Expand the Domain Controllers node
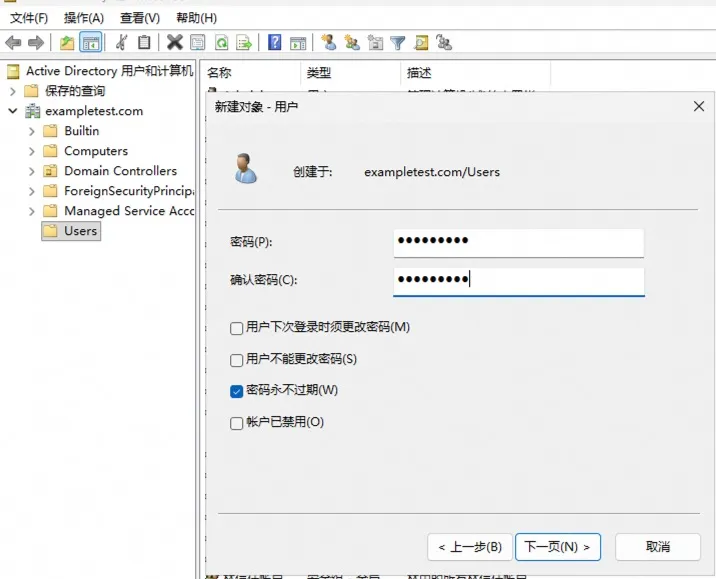Screen dimensions: 716x579 pos(32,171)
